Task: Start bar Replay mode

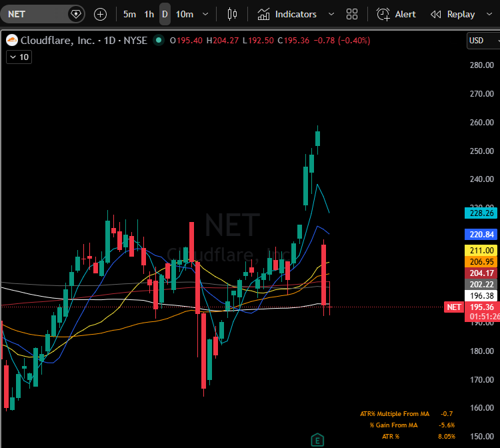Action: [x=453, y=15]
